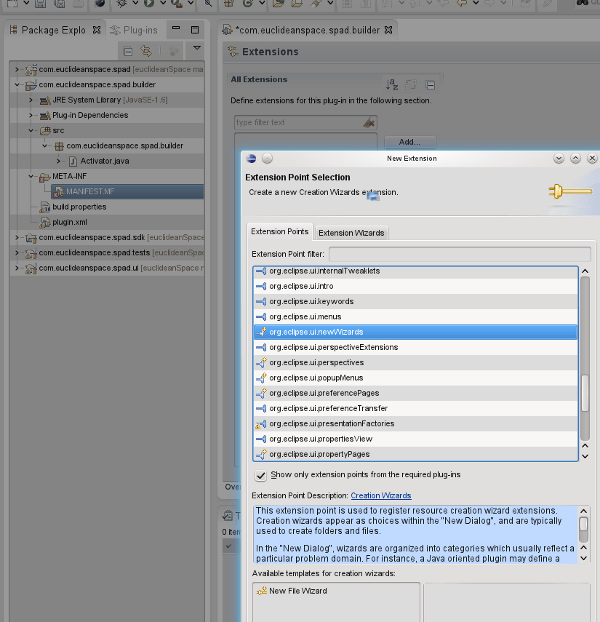Collapse the META-INF folder
The height and width of the screenshot is (622, 600).
[31, 176]
